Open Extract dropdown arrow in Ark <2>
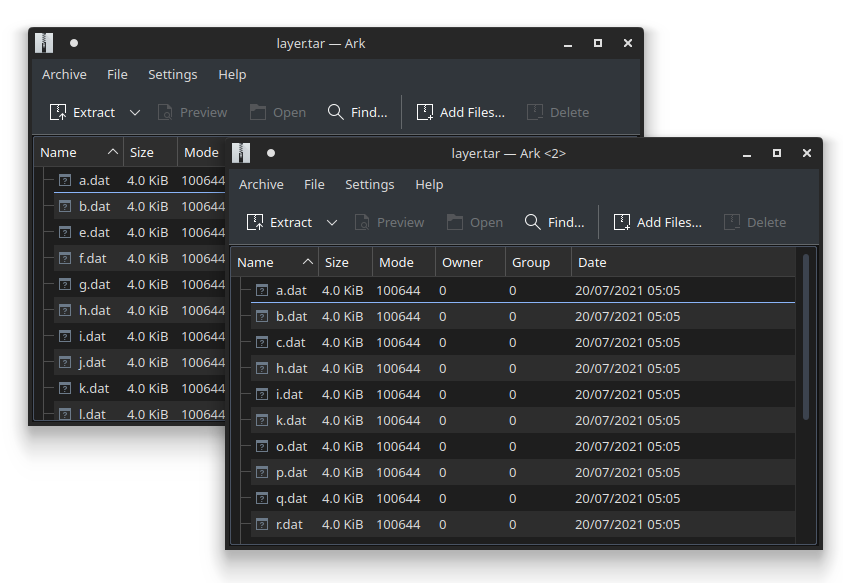Viewport: 843px width, 583px height. [x=332, y=222]
